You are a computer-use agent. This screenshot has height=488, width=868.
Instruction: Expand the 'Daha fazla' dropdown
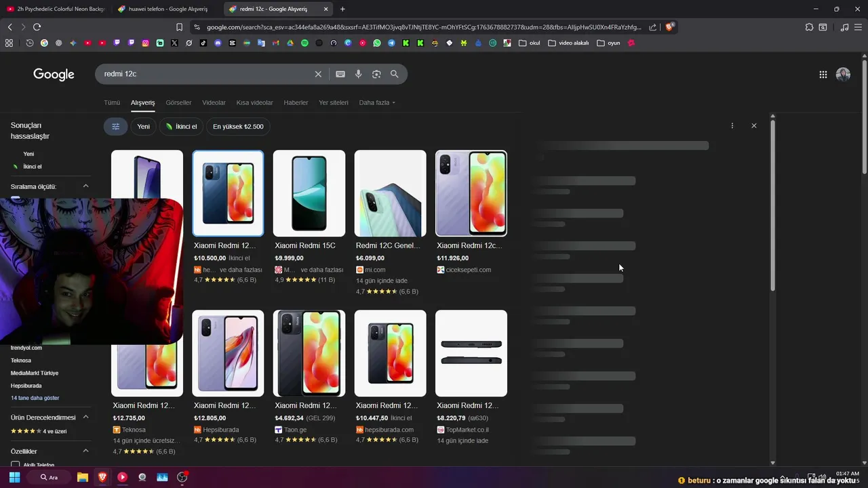(x=377, y=103)
